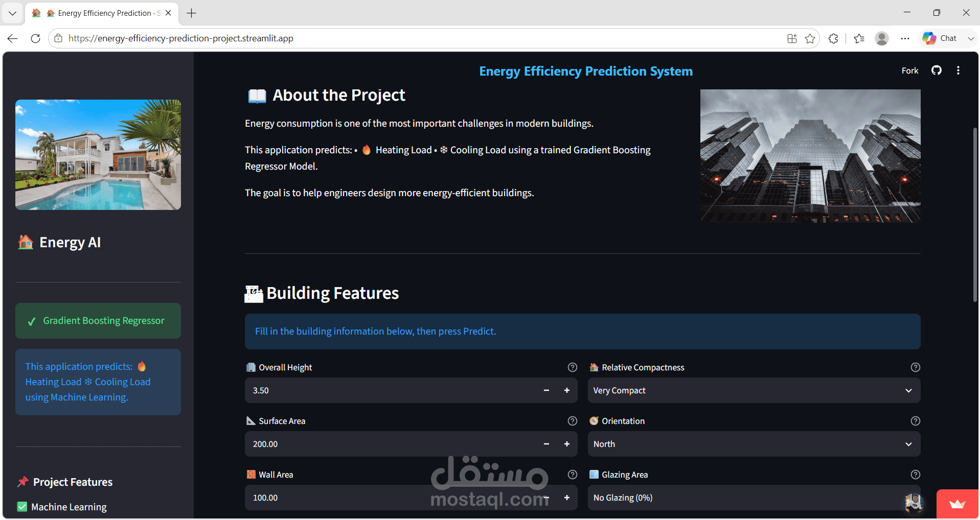Viewport: 980px width, 520px height.
Task: Click the red Streamlit crown badge
Action: point(958,504)
